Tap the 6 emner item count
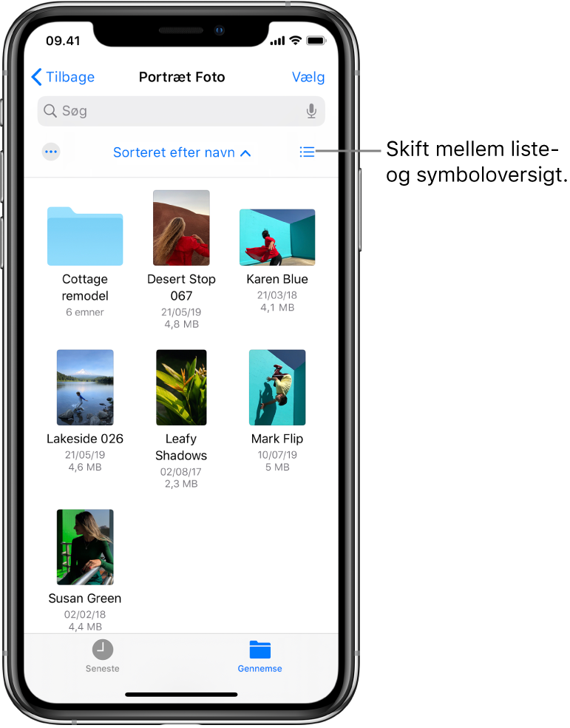570x728 pixels. (85, 312)
